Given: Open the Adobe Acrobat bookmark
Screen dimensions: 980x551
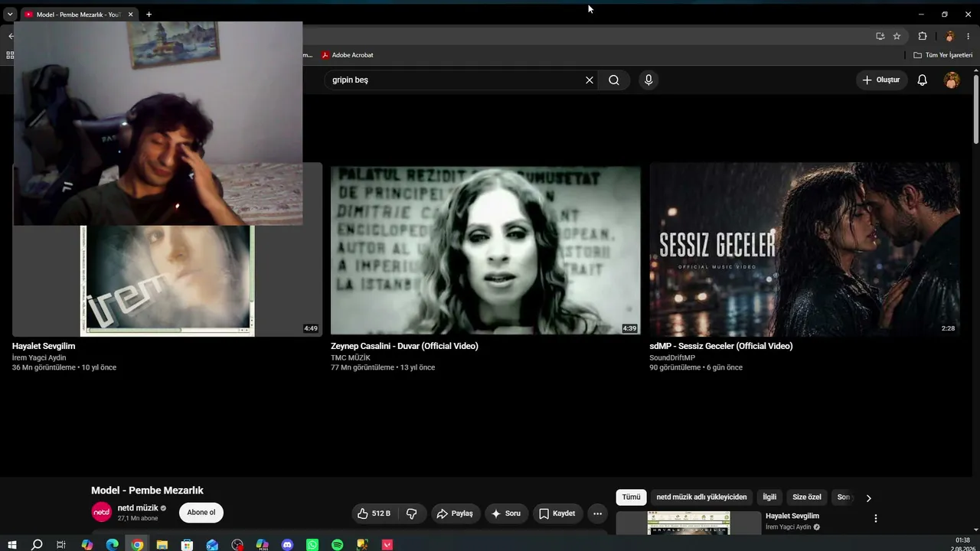Looking at the screenshot, I should pyautogui.click(x=348, y=55).
